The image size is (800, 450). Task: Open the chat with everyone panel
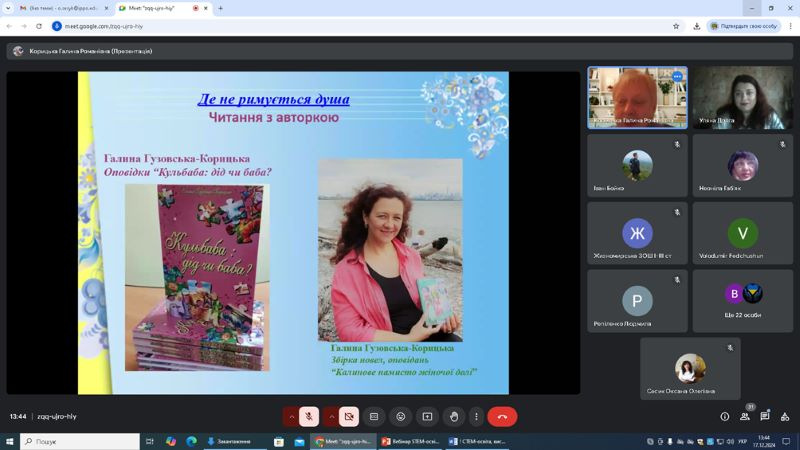click(765, 417)
